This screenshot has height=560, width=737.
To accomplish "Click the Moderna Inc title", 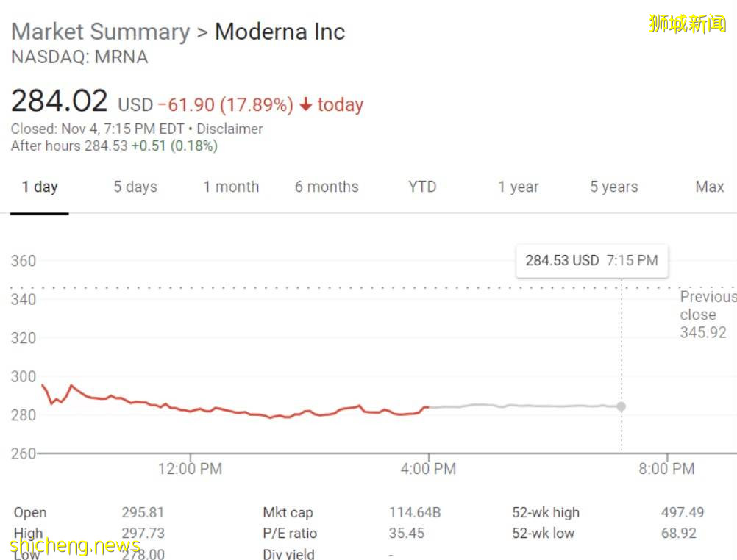I will click(x=280, y=32).
